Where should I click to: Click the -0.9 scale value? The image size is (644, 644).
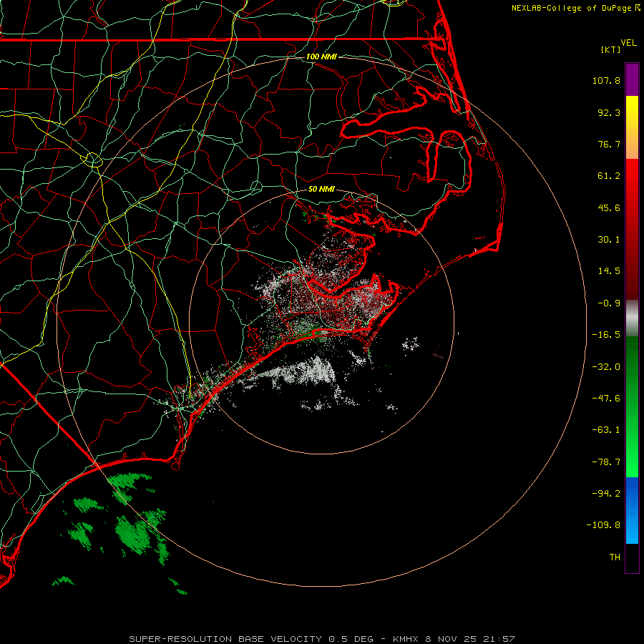click(609, 303)
